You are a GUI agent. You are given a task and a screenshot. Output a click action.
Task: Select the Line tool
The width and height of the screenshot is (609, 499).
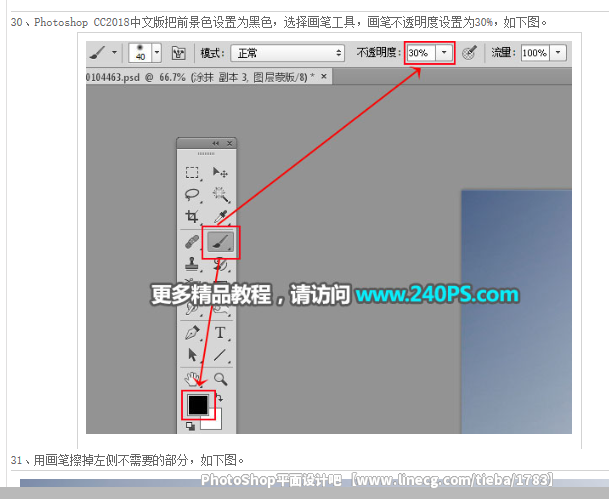tap(220, 355)
